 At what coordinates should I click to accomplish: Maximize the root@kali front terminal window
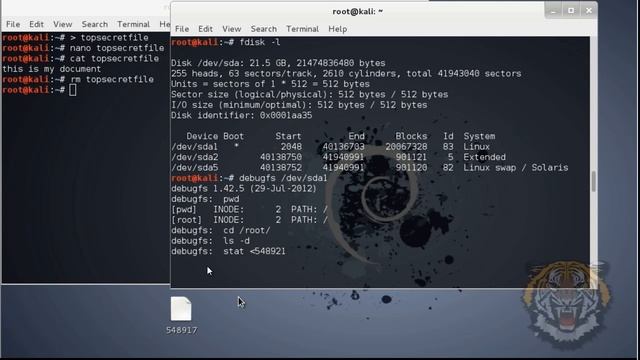point(571,11)
